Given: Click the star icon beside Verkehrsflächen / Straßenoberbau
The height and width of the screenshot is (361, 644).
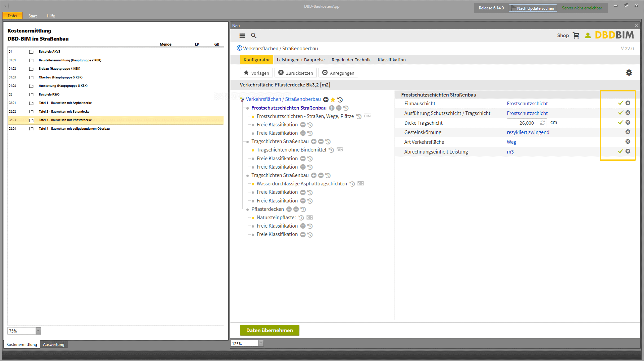Looking at the screenshot, I should pyautogui.click(x=333, y=99).
